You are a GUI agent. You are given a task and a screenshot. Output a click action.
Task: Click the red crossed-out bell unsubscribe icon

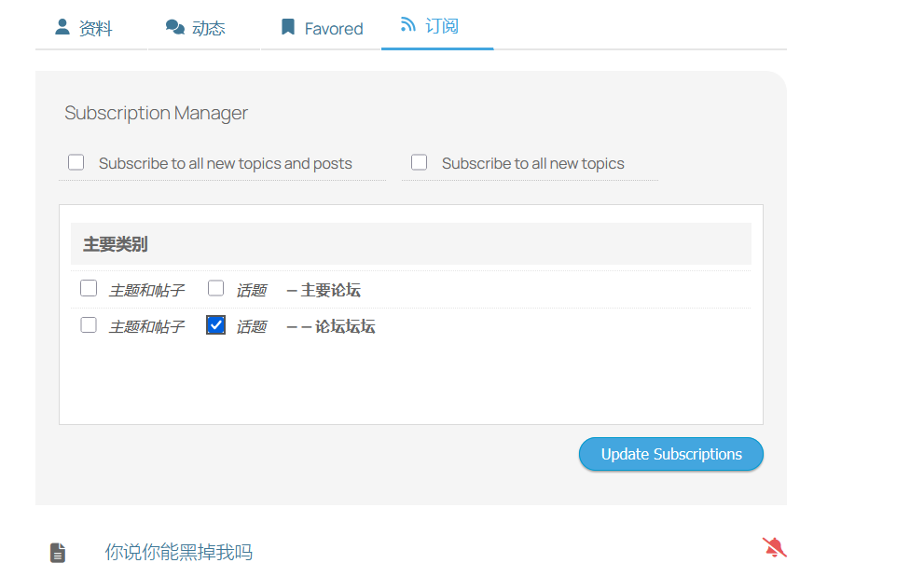(774, 547)
